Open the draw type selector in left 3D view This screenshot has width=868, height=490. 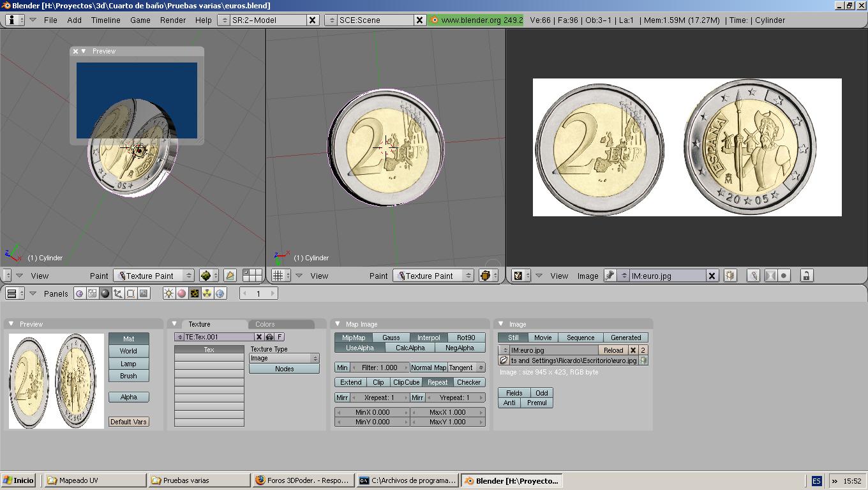coord(207,276)
